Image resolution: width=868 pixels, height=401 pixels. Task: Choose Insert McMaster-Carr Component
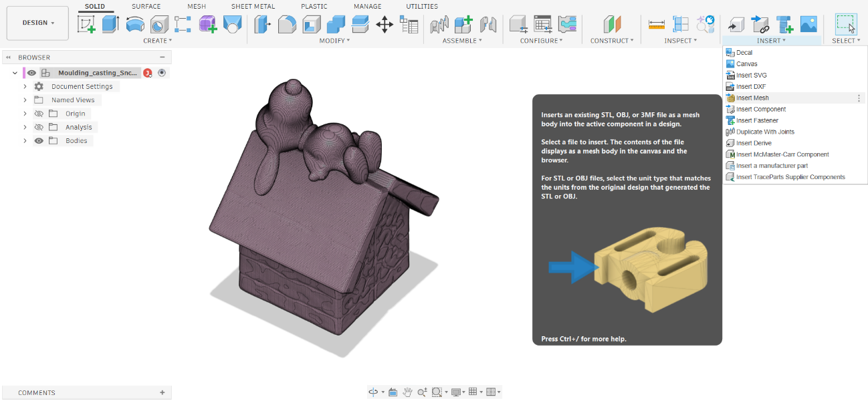(795, 154)
